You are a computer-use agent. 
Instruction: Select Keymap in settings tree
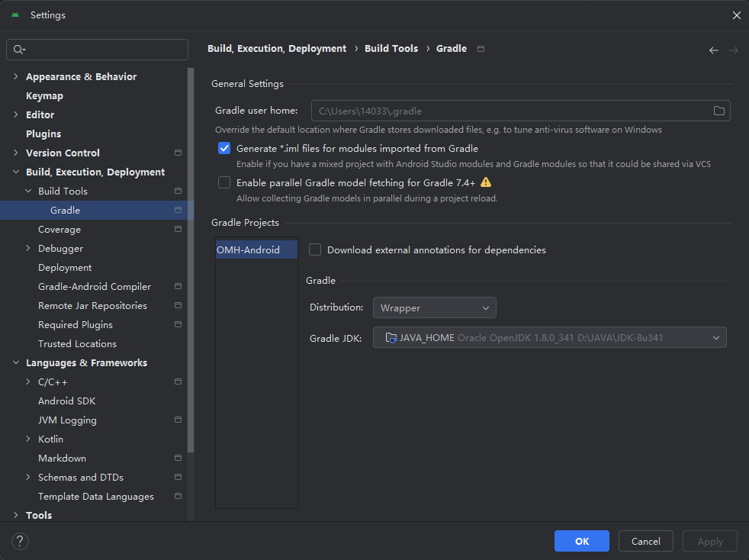[44, 95]
